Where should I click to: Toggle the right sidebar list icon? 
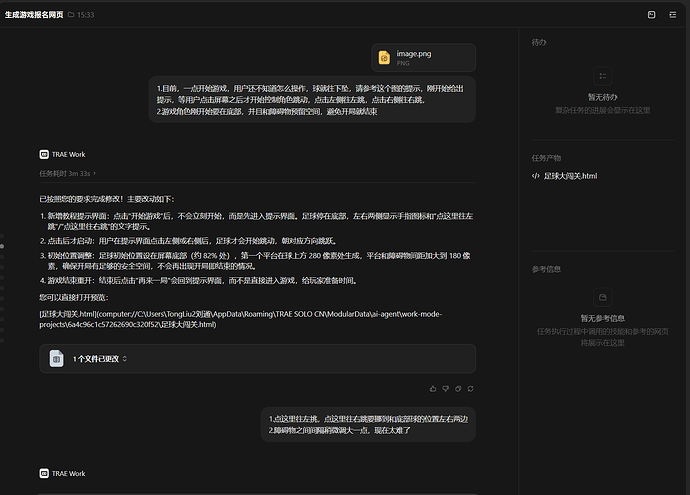(x=673, y=15)
